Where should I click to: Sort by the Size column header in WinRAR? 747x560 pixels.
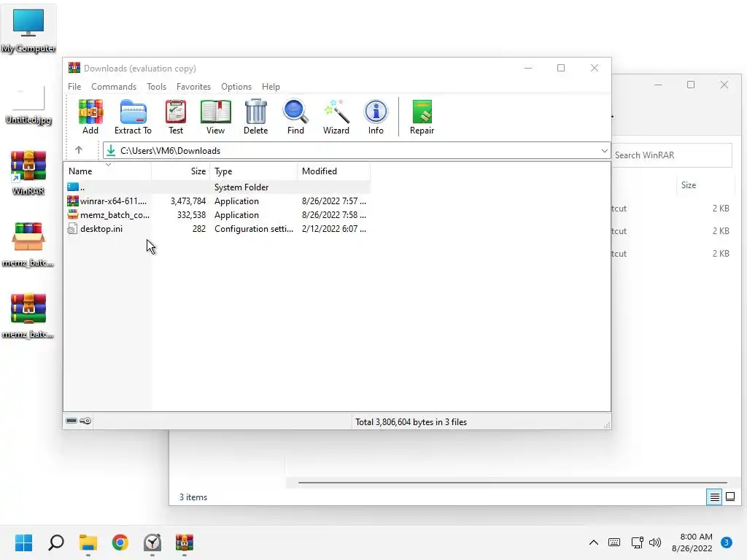181,171
